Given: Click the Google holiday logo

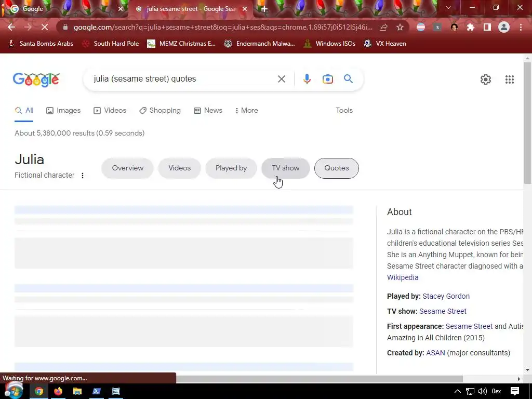Looking at the screenshot, I should click(x=36, y=79).
